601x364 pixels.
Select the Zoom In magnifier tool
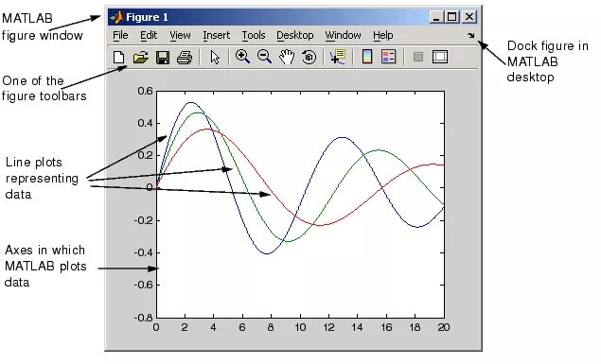242,57
